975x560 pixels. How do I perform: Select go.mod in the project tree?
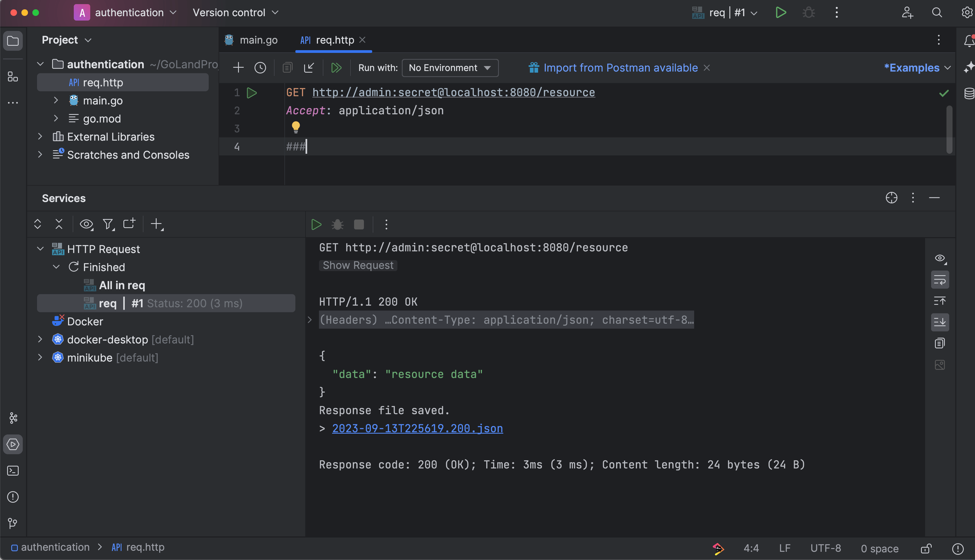tap(101, 119)
